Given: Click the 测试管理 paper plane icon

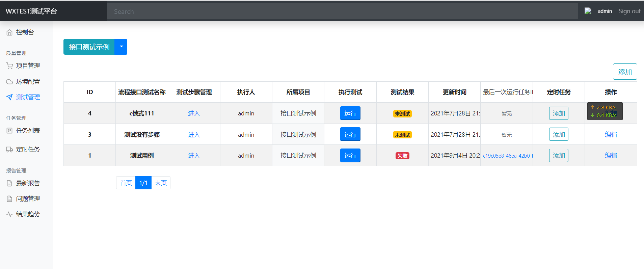Looking at the screenshot, I should pyautogui.click(x=9, y=97).
